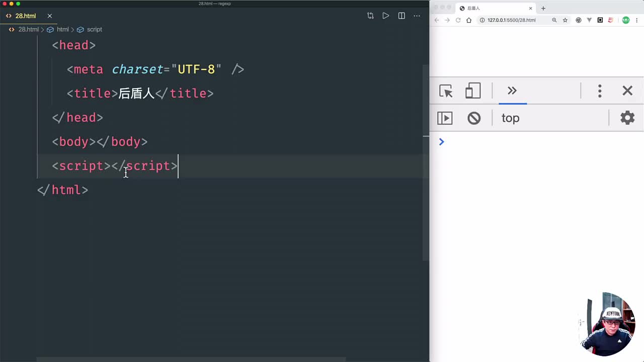Run the file with the play icon
This screenshot has height=362, width=644.
[385, 16]
